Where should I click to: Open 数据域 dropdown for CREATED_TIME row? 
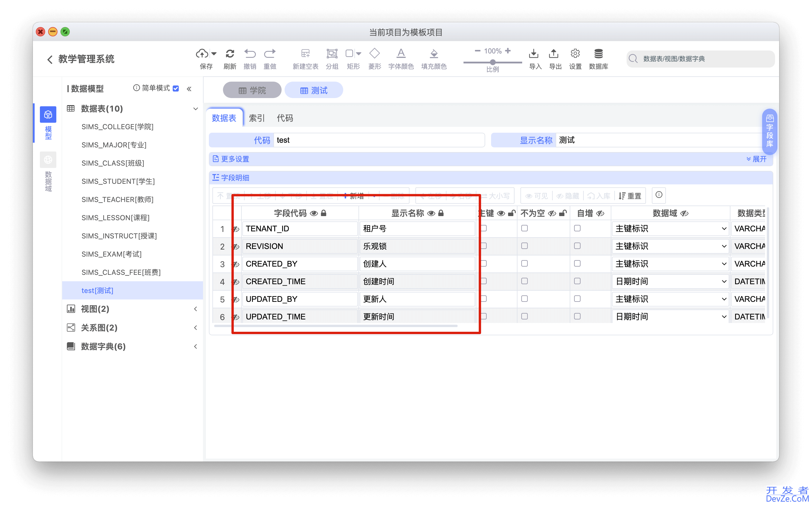[x=670, y=282]
